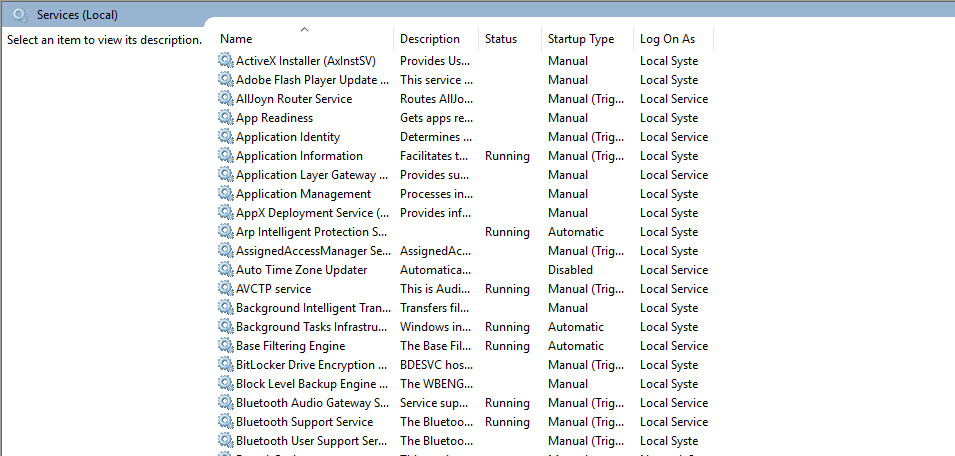955x456 pixels.
Task: Select the BitLocker Drive Encryption service
Action: click(312, 365)
